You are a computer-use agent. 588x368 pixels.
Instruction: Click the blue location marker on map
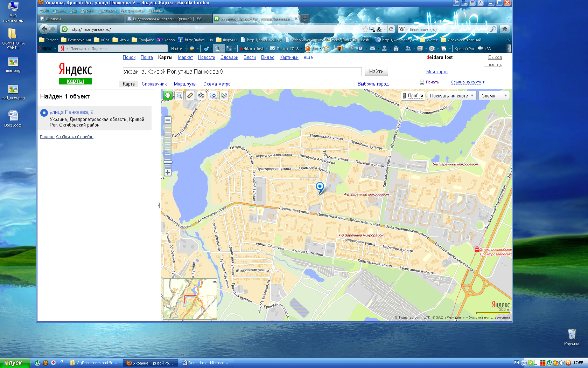coord(320,186)
